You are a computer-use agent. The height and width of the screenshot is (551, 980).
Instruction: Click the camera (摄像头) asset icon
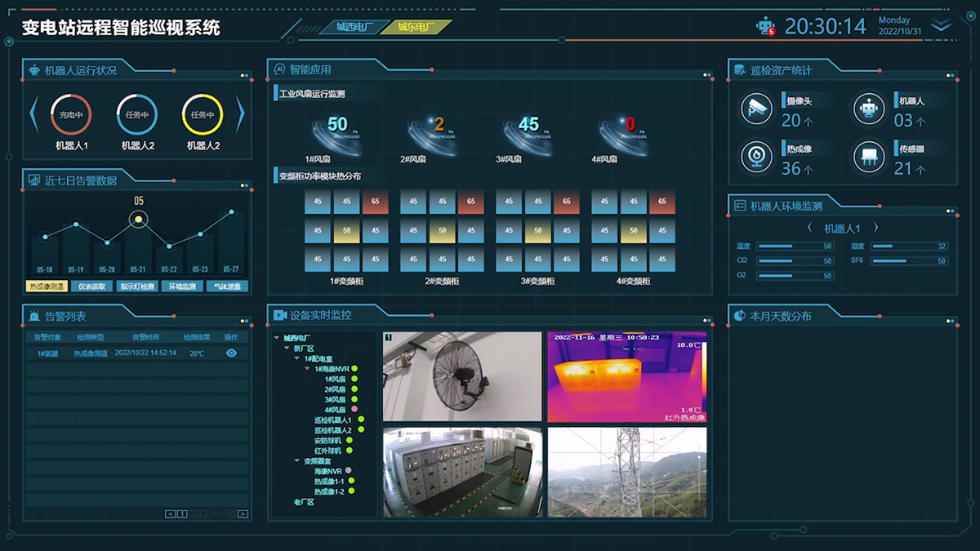click(756, 109)
